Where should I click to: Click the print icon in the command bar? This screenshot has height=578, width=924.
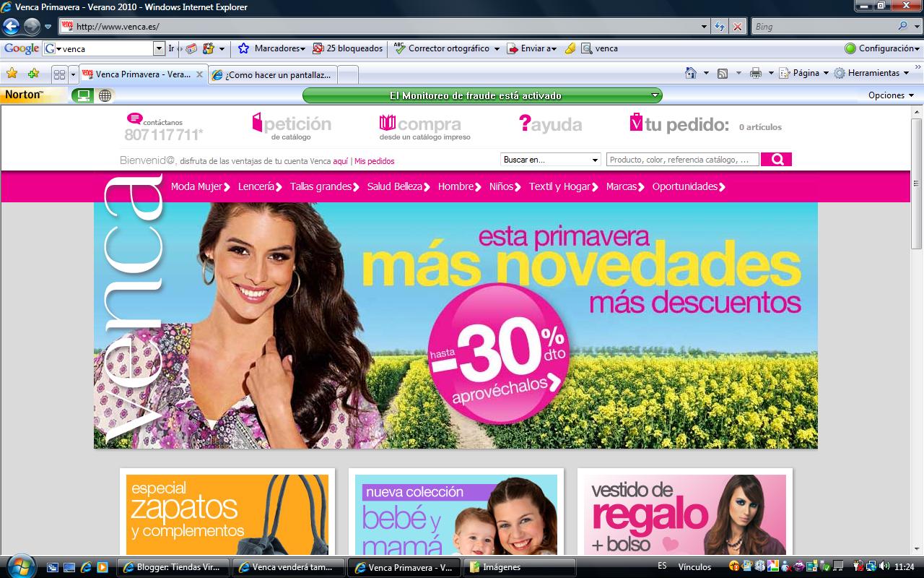pos(757,73)
